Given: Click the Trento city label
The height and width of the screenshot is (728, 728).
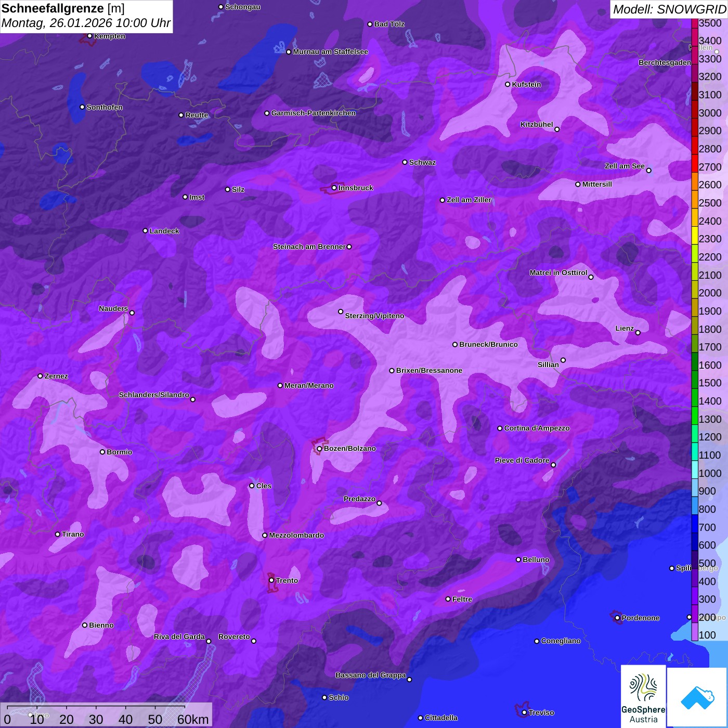Looking at the screenshot, I should coord(287,581).
